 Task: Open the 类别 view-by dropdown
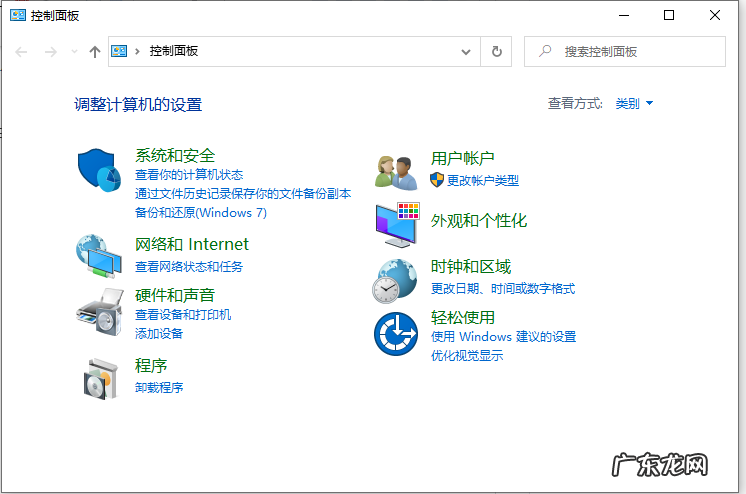click(634, 103)
